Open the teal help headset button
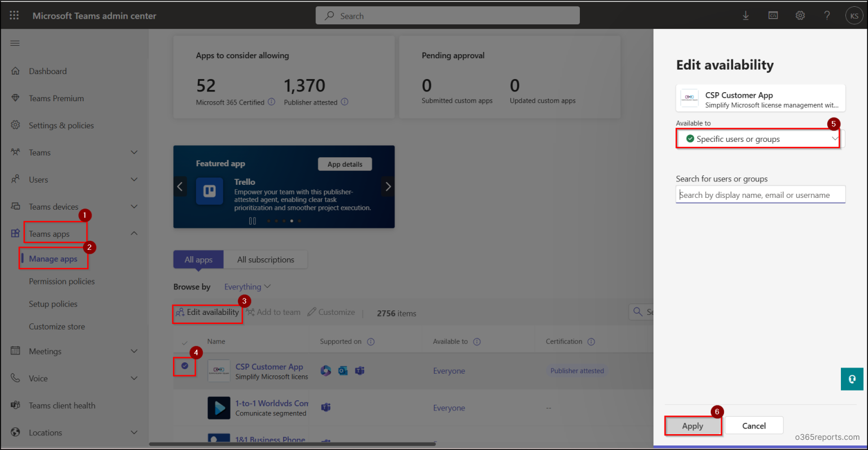Screen dimensions: 868x450 pyautogui.click(x=852, y=379)
